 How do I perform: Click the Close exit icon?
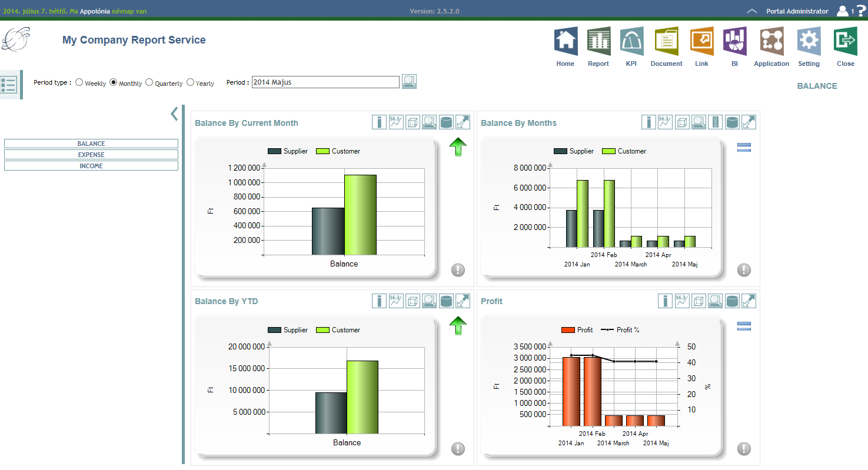pos(845,41)
